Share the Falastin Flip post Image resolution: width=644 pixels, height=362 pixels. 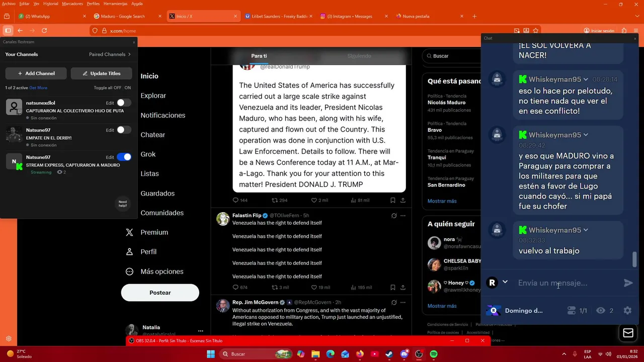403,288
